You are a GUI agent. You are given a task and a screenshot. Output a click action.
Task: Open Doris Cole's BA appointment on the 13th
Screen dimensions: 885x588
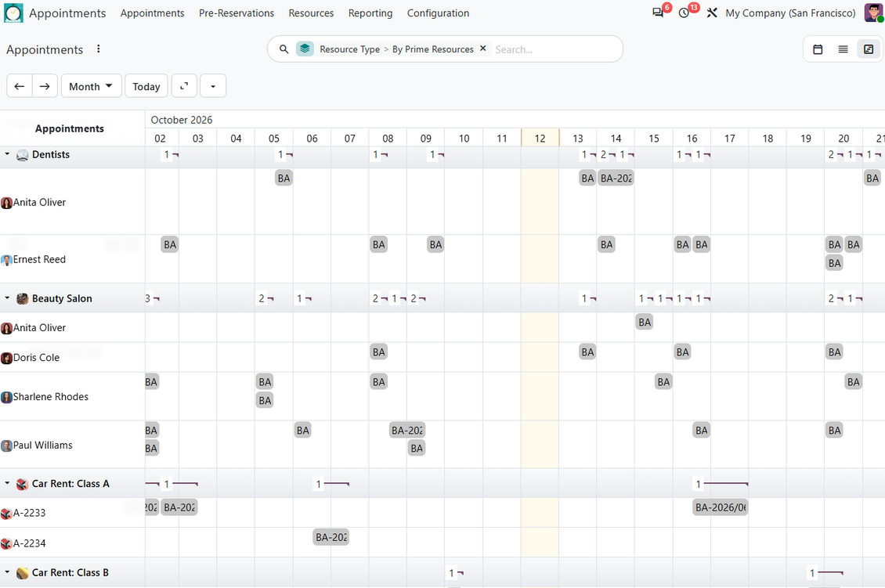coord(587,352)
